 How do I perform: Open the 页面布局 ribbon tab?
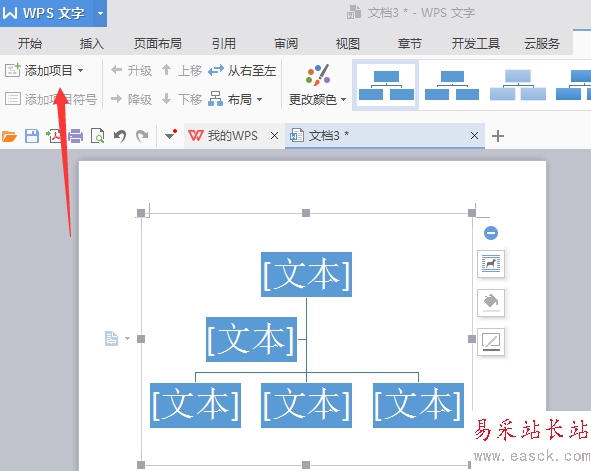coord(158,44)
